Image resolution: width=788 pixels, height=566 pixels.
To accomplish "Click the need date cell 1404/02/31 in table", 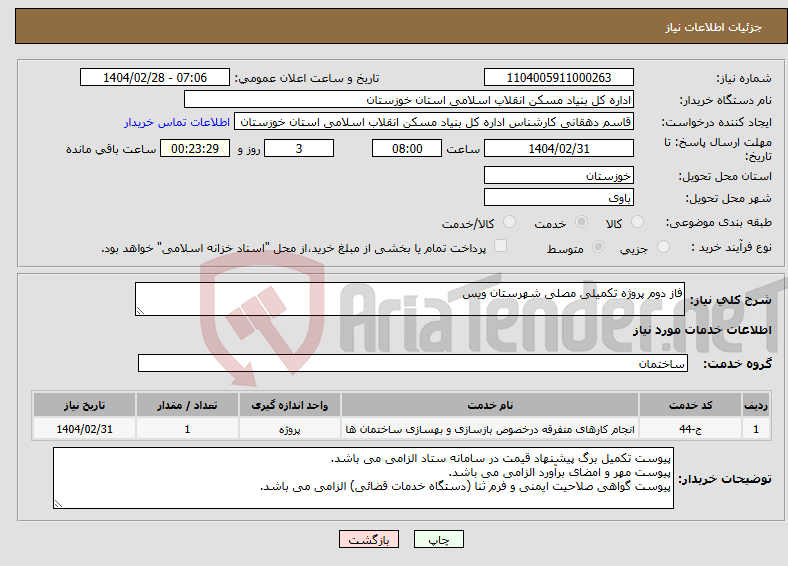I will point(84,429).
